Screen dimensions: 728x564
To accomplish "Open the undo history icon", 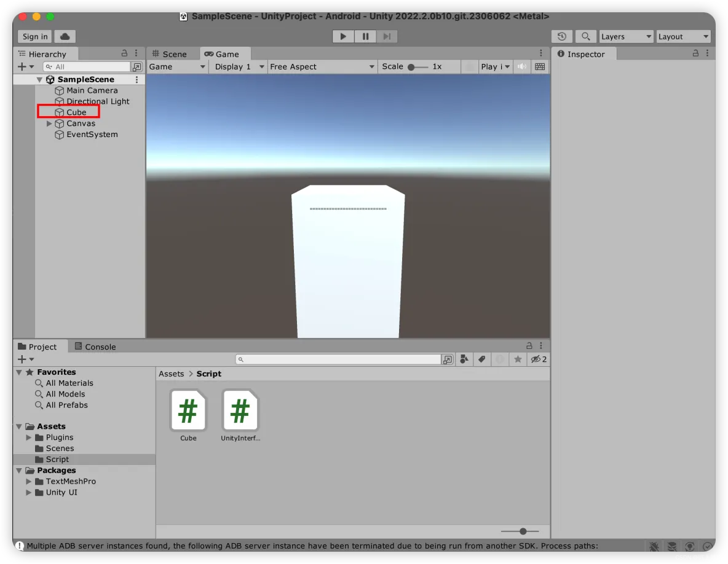I will (x=562, y=36).
